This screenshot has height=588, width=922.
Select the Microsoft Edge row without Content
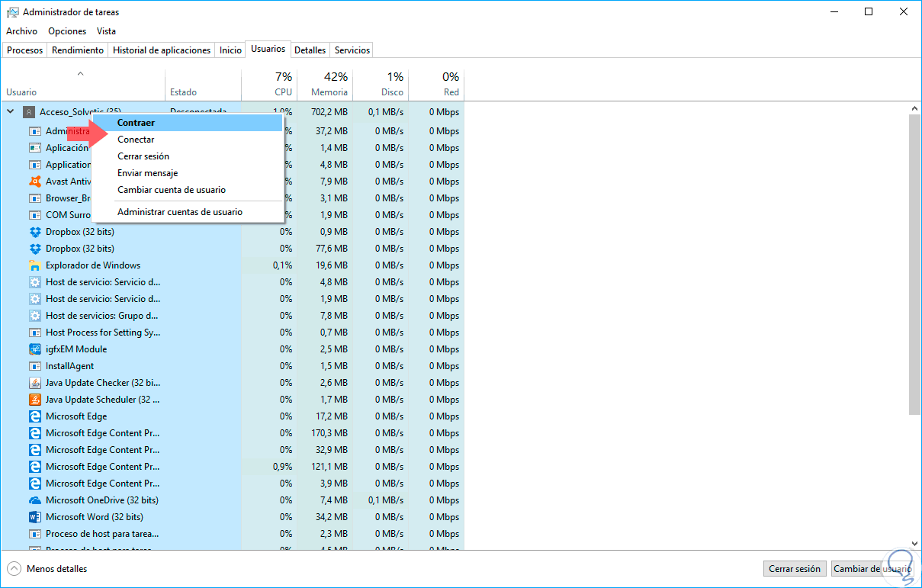point(232,416)
